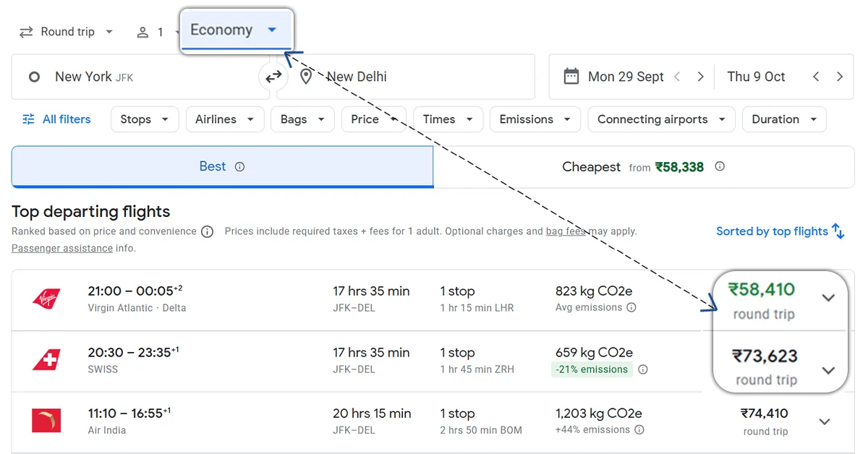Expand the Stops filter dropdown
This screenshot has width=868, height=454.
tap(144, 120)
